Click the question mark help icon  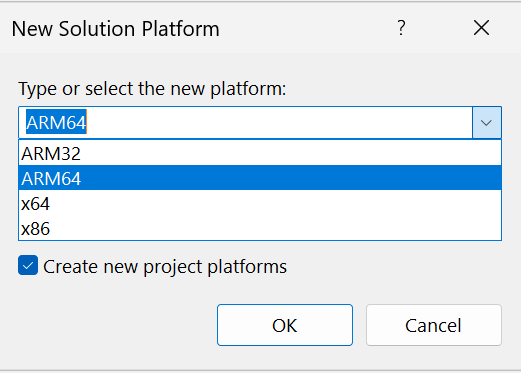(x=401, y=28)
